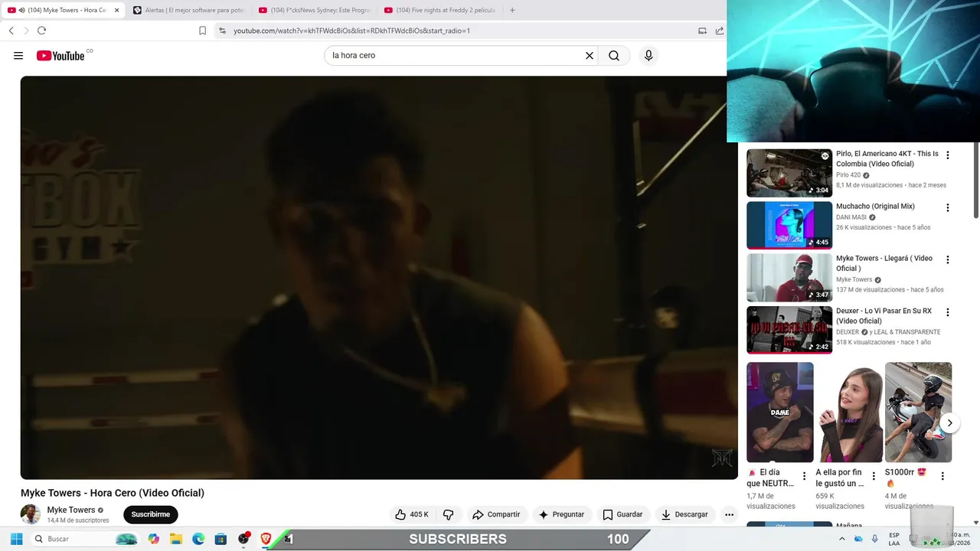
Task: Ask about the video with Preguntar
Action: coord(561,514)
